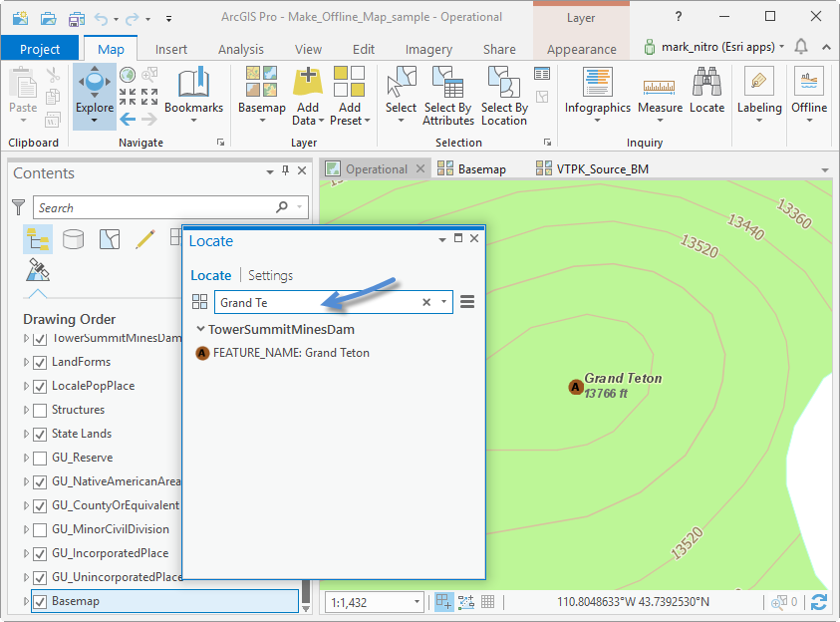
Task: Switch to the VTPK_Source_BM view tab
Action: point(593,169)
